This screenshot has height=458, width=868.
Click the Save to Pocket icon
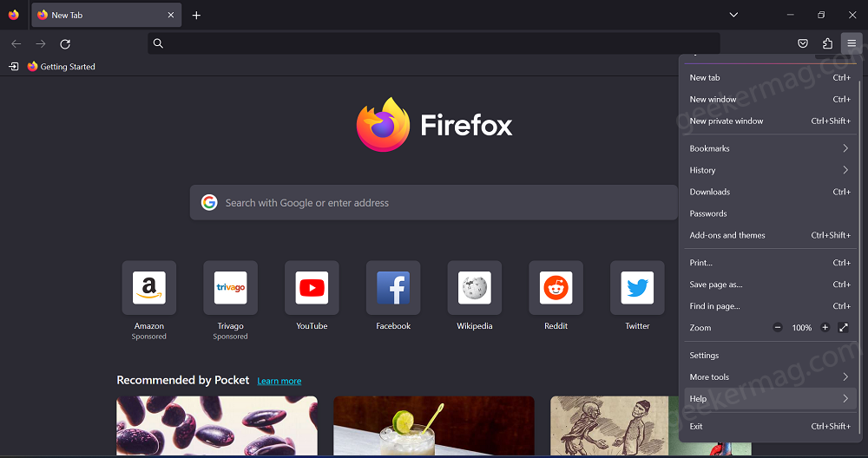click(x=803, y=43)
